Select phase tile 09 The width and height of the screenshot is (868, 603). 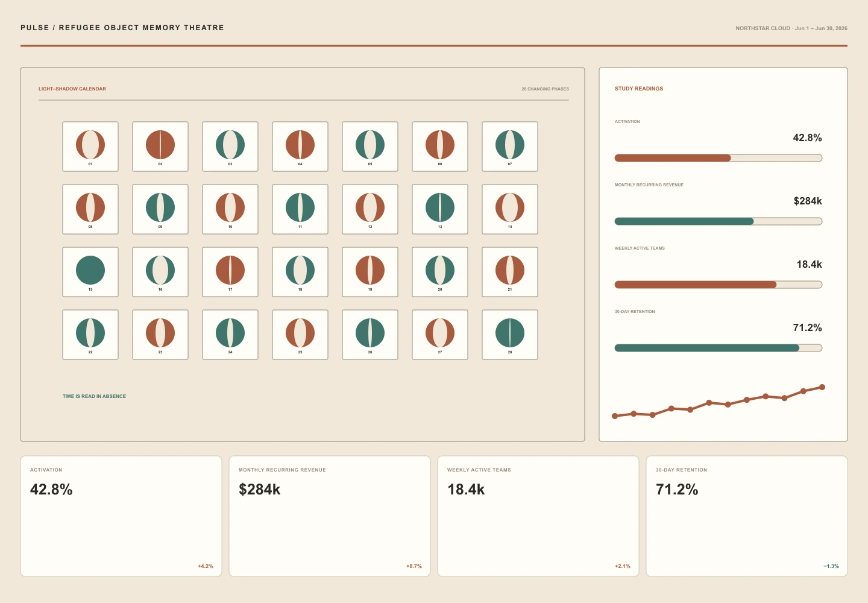point(160,209)
